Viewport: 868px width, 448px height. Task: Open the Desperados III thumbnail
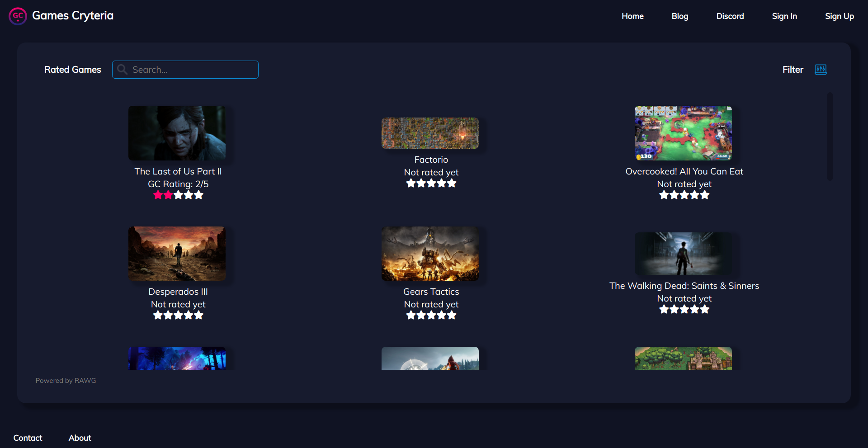pyautogui.click(x=177, y=254)
